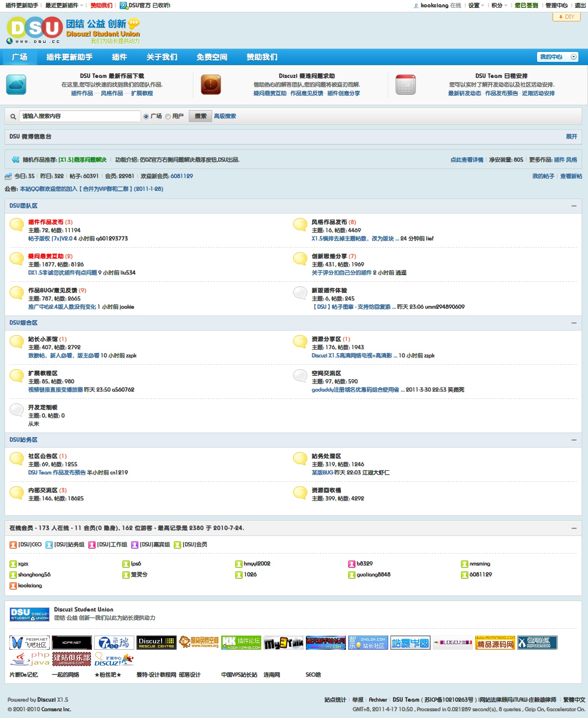Viewport: 588px width, 718px height.
Task: Click the magnifier icon beside the search box
Action: 13,117
